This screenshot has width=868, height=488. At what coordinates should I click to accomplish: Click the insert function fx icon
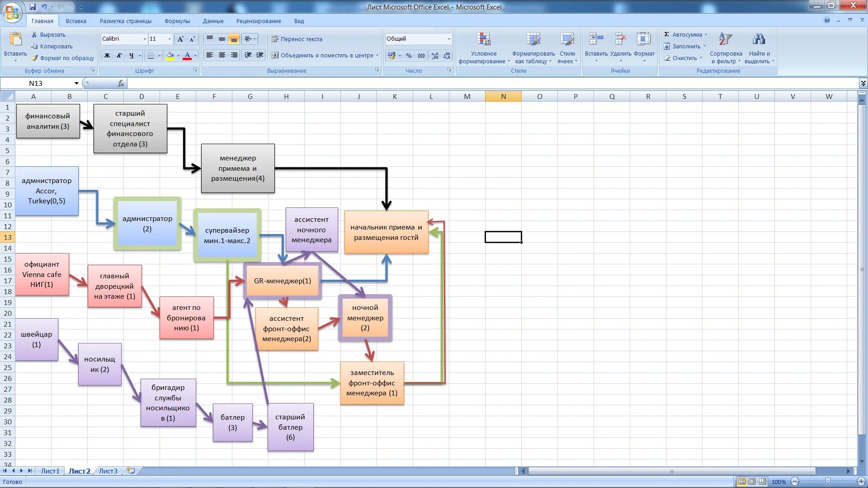tap(121, 83)
